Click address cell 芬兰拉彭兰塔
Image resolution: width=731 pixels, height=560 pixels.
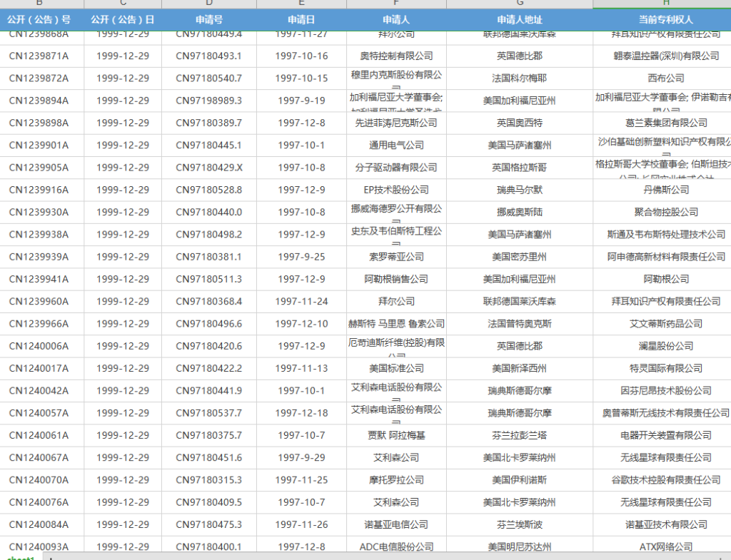(520, 436)
